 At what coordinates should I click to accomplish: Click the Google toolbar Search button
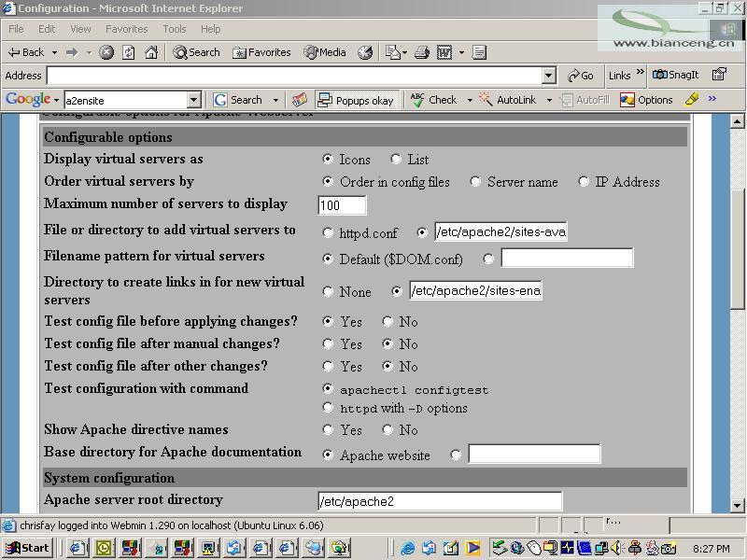(239, 100)
